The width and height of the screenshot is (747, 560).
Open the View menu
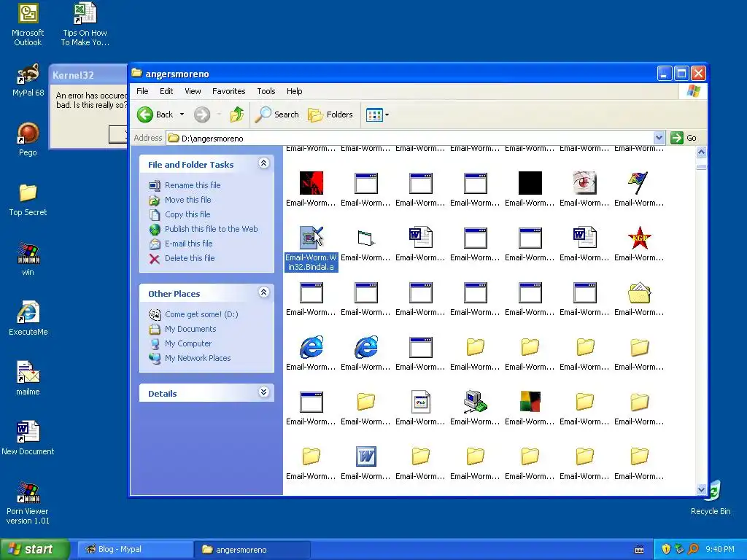(x=193, y=91)
